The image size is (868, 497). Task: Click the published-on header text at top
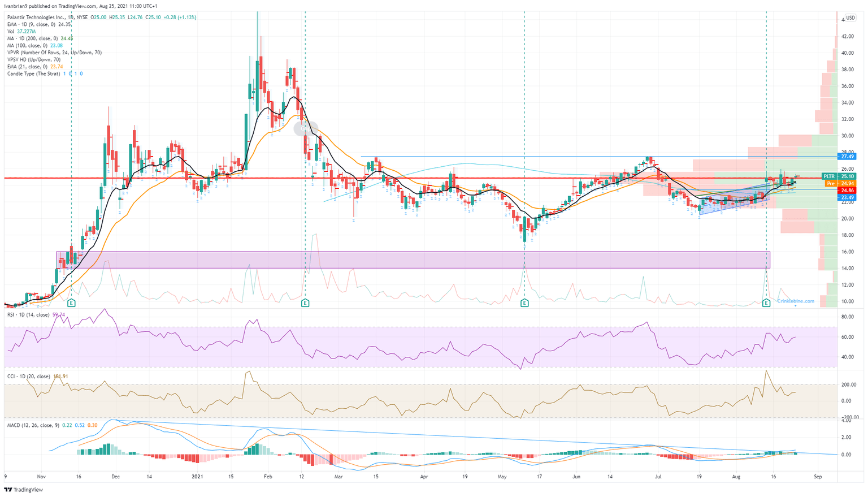pos(81,6)
